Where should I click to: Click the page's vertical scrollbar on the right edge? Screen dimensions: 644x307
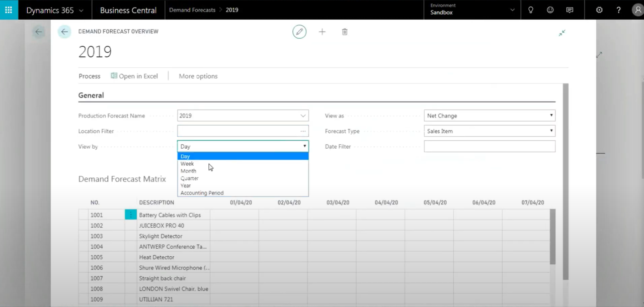pyautogui.click(x=566, y=181)
